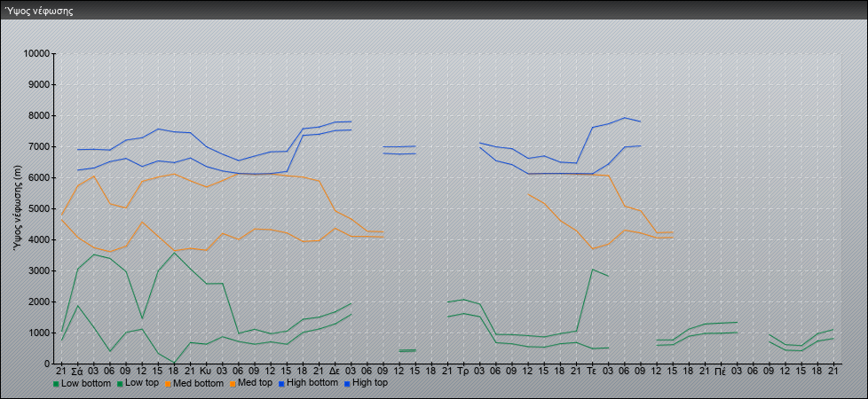
Task: Click the 9000 value on the y-axis
Action: (39, 84)
